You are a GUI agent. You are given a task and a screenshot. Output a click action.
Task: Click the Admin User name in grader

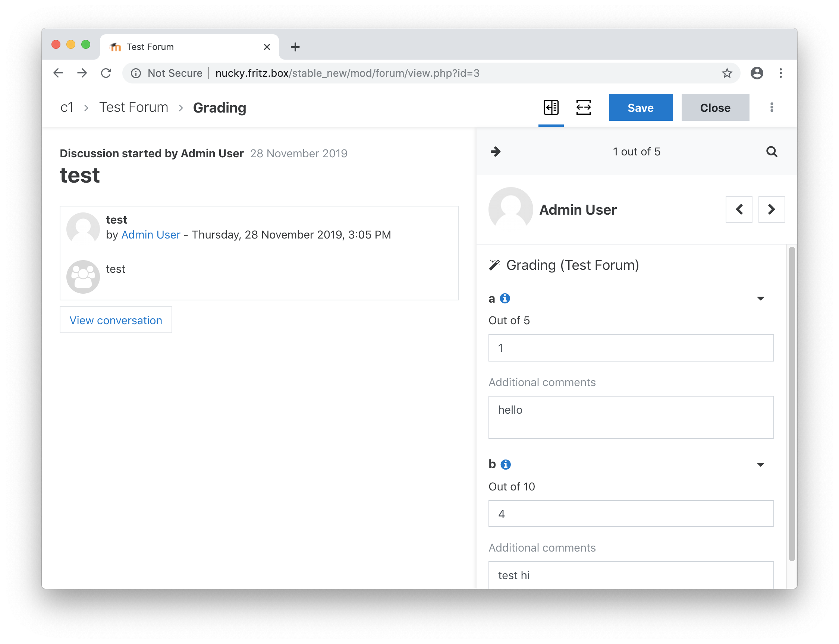[x=578, y=210]
